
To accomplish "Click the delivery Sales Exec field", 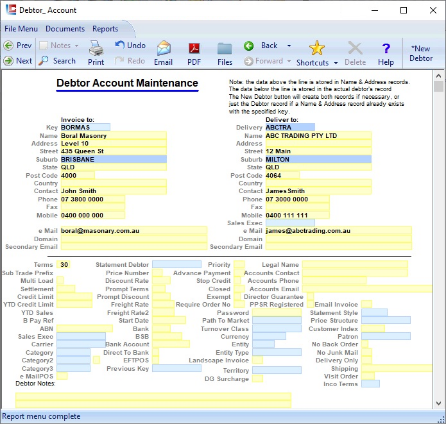I will point(290,223).
